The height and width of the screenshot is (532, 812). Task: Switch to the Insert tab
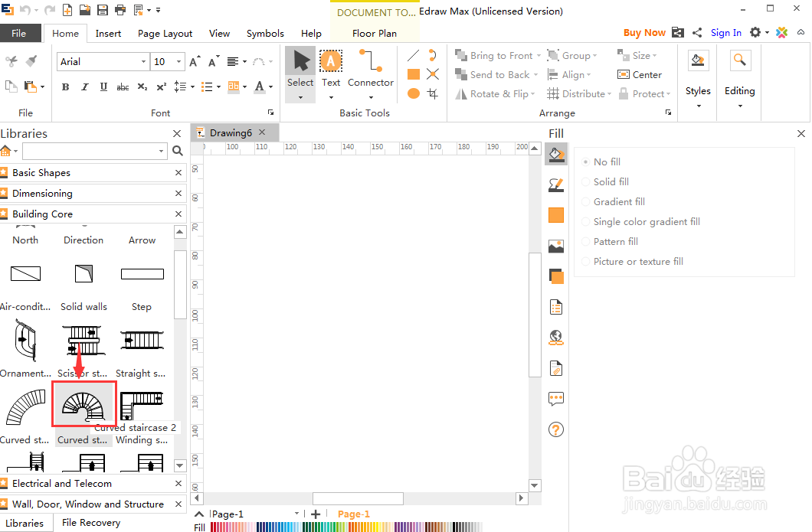click(x=108, y=33)
